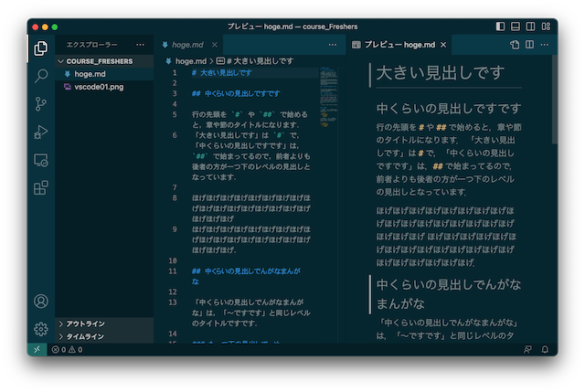Click the preview pane vertical scrollbar

pyautogui.click(x=555, y=100)
